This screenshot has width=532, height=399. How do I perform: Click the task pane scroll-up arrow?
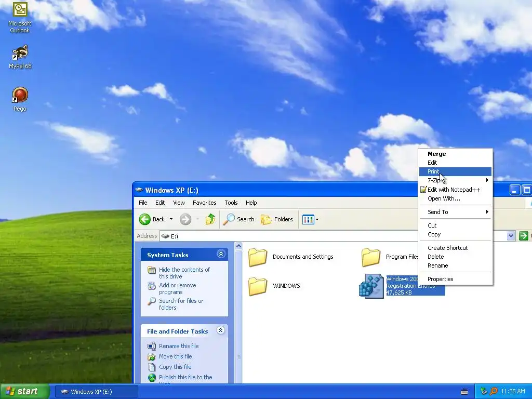click(238, 246)
